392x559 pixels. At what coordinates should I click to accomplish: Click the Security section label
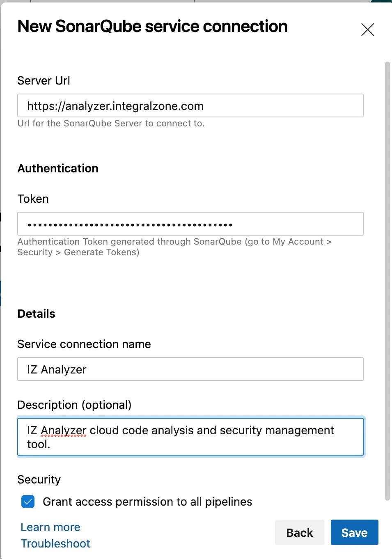click(x=39, y=479)
